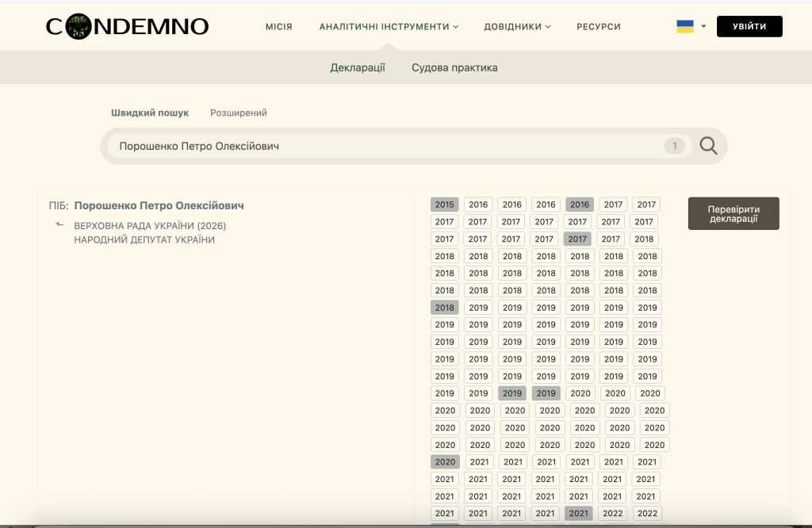
Task: Open the 2019 button right after highlighted 2018
Action: (x=478, y=308)
